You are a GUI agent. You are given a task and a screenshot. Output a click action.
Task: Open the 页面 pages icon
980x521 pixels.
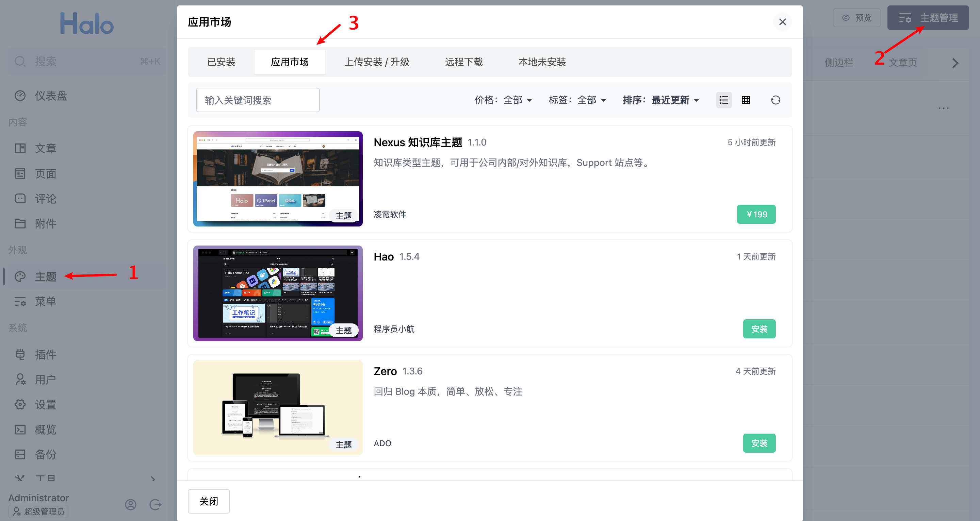pos(20,174)
